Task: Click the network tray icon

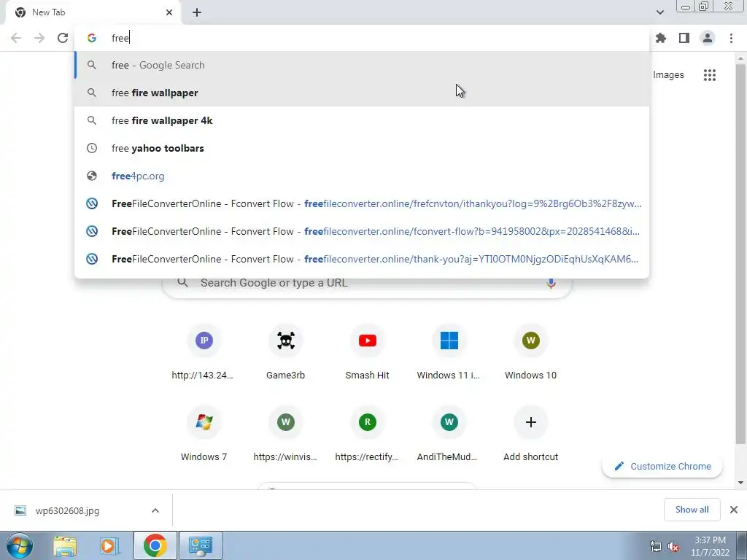Action: [x=656, y=547]
